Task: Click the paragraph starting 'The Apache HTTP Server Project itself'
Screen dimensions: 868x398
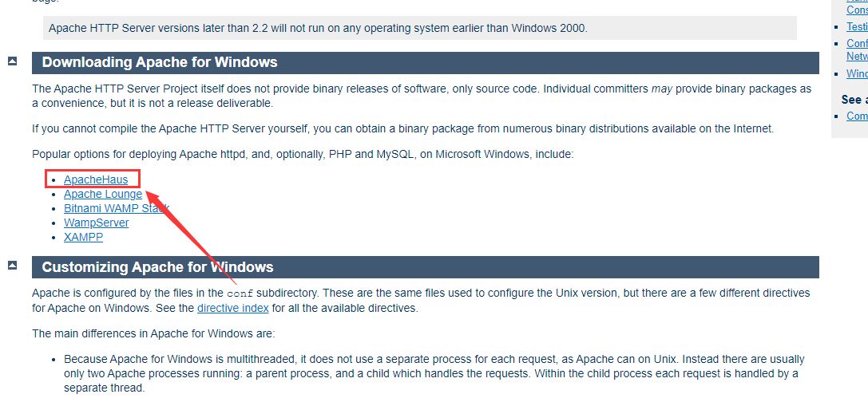Action: coord(422,96)
